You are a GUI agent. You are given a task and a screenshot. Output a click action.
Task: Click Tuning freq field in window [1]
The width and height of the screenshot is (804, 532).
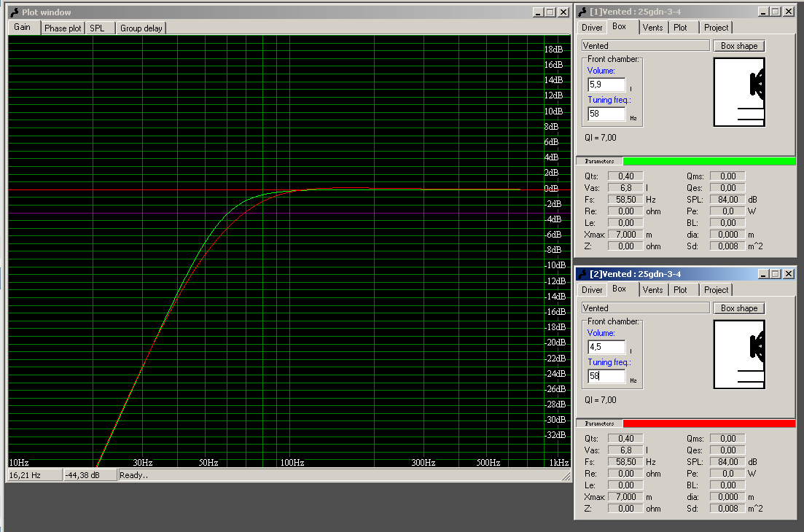606,114
